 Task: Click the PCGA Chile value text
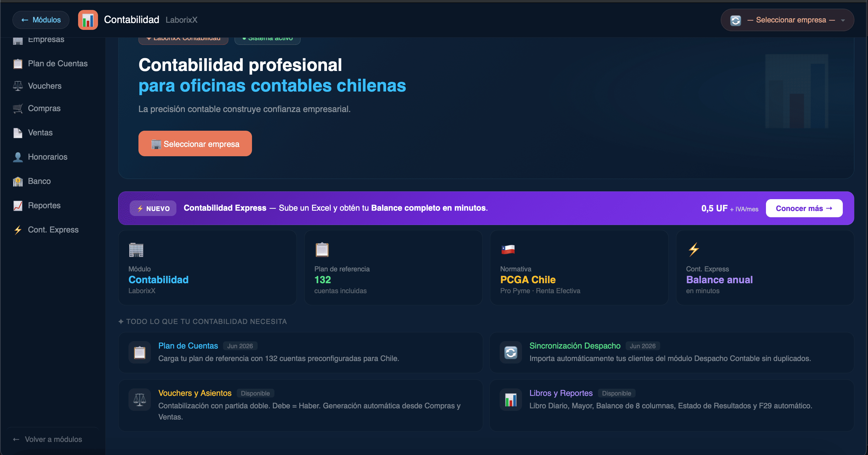[x=528, y=280]
